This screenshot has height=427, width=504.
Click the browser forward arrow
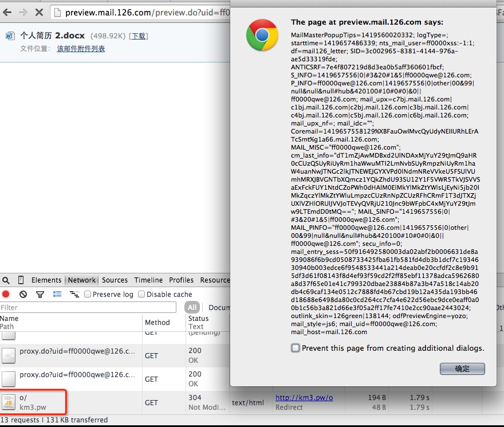[23, 13]
